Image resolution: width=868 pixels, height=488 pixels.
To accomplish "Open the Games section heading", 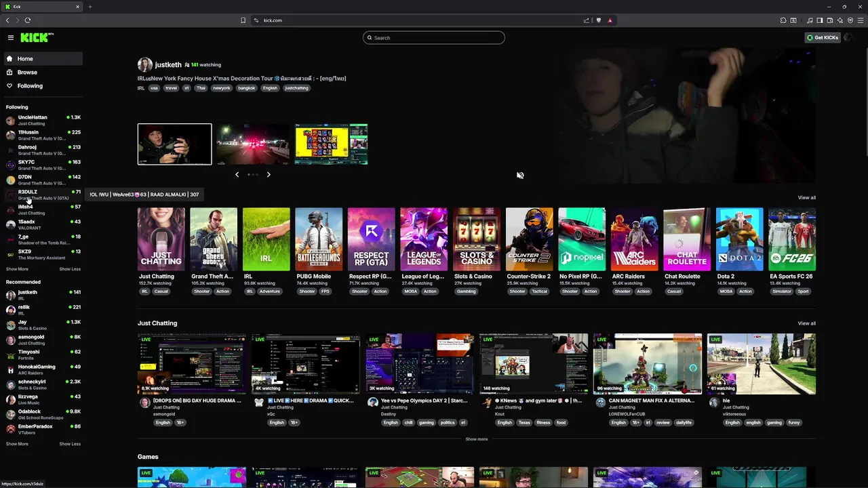I will [148, 457].
